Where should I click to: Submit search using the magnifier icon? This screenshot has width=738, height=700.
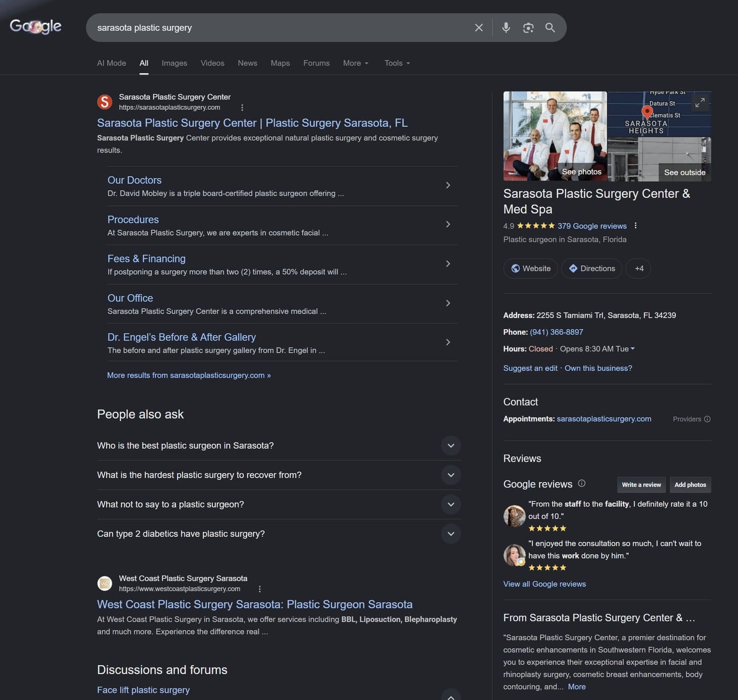(550, 28)
